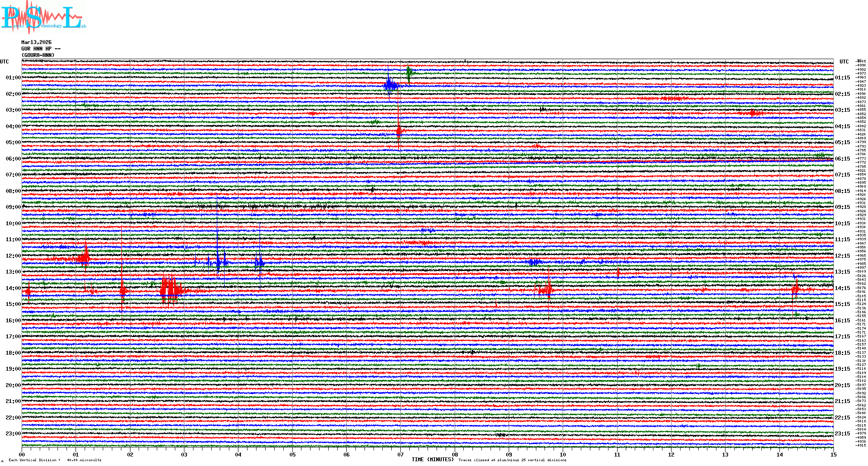The width and height of the screenshot is (868, 466).
Task: Click the (GOURA-HNN) station name label
Action: (x=38, y=55)
